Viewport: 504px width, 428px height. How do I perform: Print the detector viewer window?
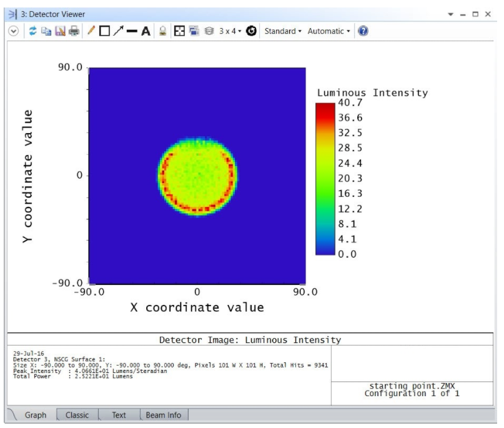pyautogui.click(x=74, y=31)
